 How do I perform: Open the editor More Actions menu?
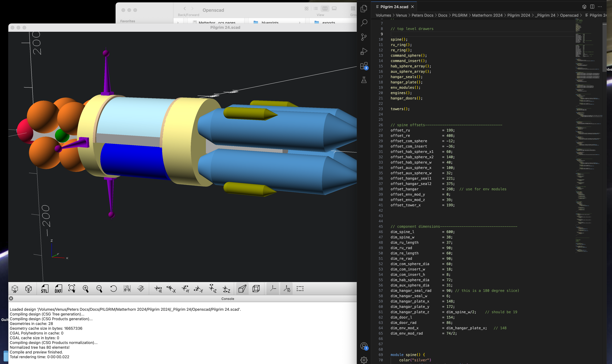(600, 7)
